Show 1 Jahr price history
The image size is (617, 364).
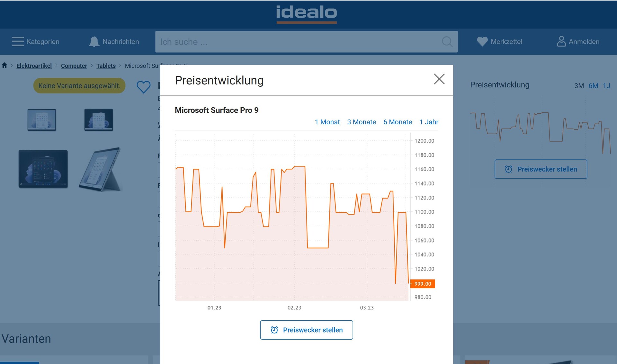tap(429, 122)
